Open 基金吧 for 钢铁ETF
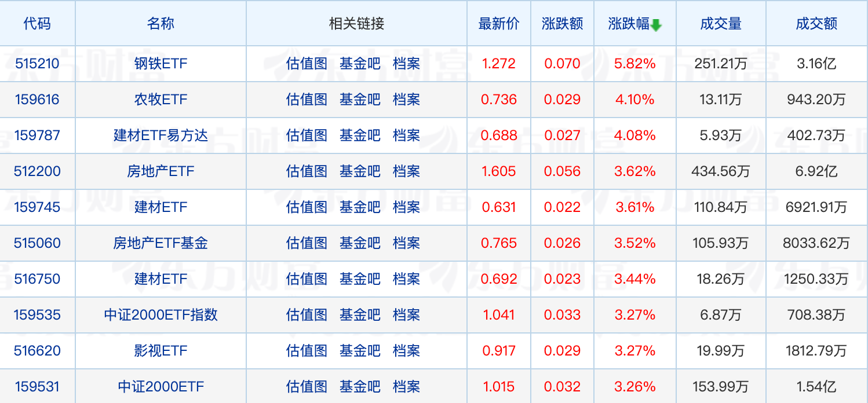The width and height of the screenshot is (868, 403). 360,64
